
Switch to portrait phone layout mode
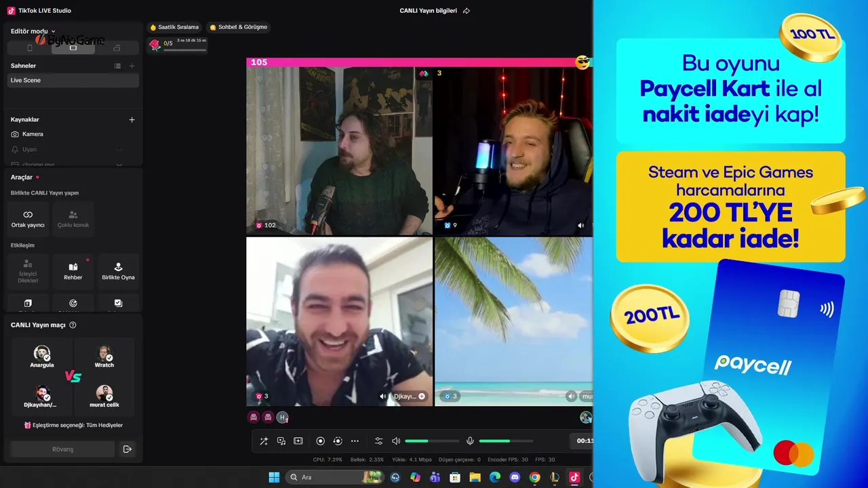[x=29, y=48]
